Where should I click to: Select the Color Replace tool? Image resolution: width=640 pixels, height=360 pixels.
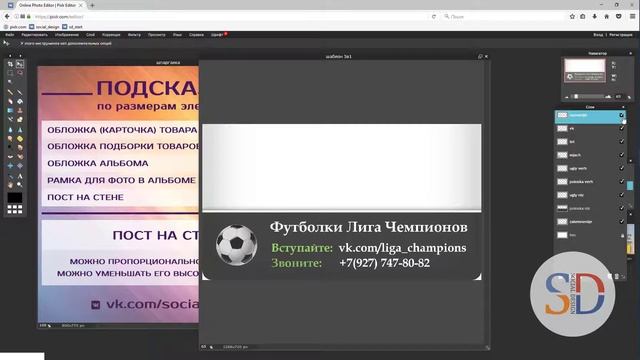tap(10, 119)
